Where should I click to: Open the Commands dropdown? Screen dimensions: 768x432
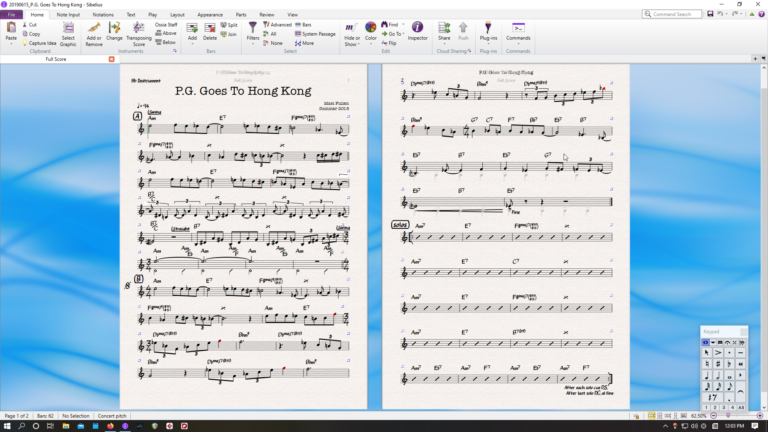pos(518,44)
